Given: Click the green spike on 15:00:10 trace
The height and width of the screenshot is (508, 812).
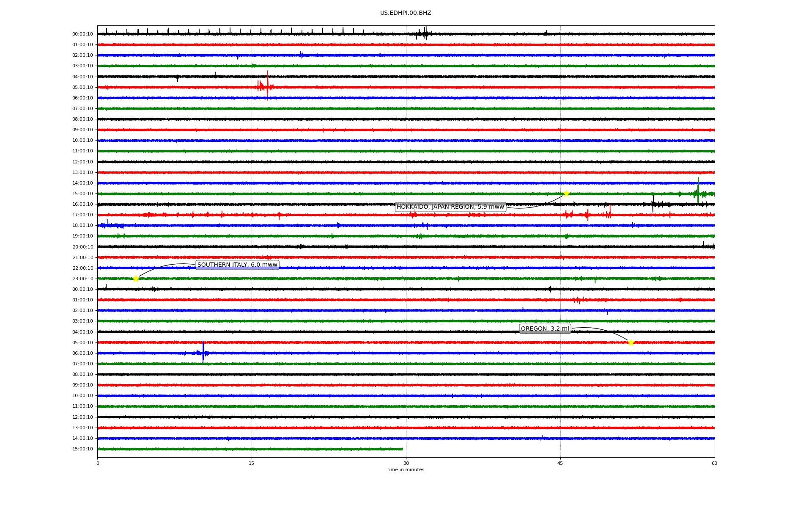Looking at the screenshot, I should [698, 188].
